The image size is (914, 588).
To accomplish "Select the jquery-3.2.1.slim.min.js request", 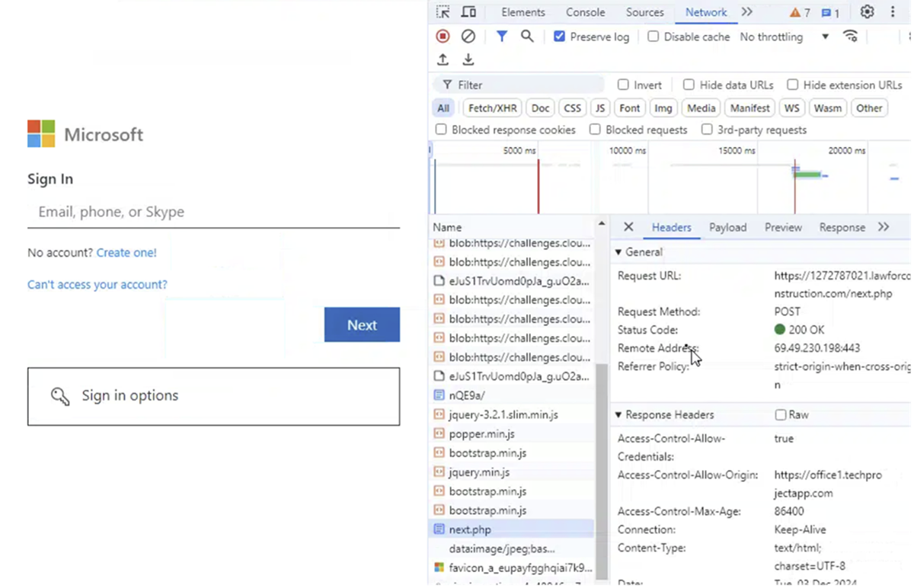I will (x=511, y=414).
